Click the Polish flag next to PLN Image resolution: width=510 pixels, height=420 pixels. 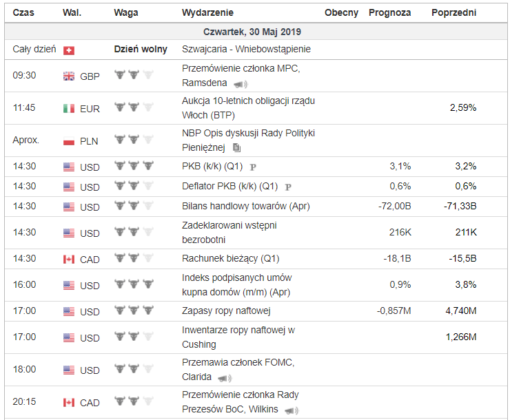(69, 140)
